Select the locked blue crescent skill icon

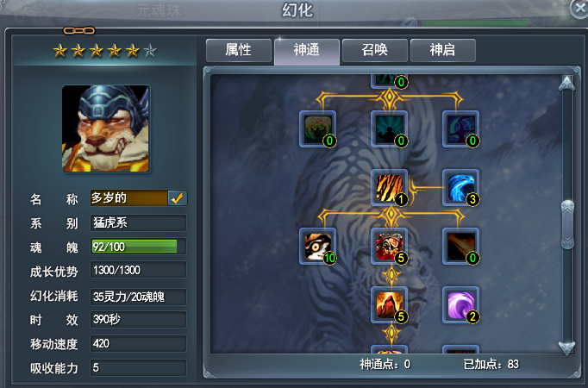461,129
